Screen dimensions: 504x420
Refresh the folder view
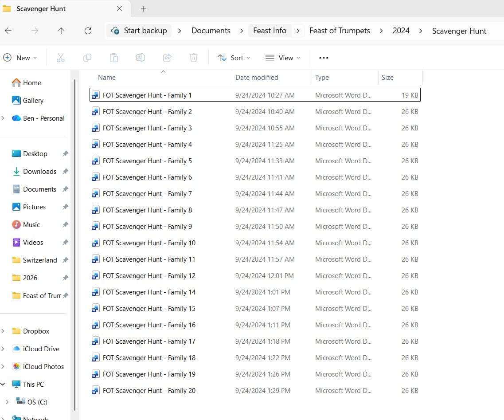pyautogui.click(x=88, y=31)
